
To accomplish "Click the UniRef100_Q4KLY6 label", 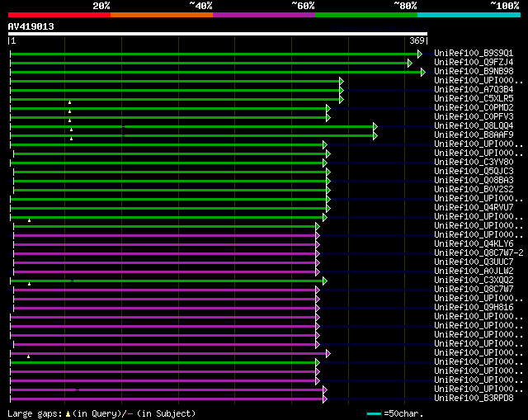I will pyautogui.click(x=474, y=244).
